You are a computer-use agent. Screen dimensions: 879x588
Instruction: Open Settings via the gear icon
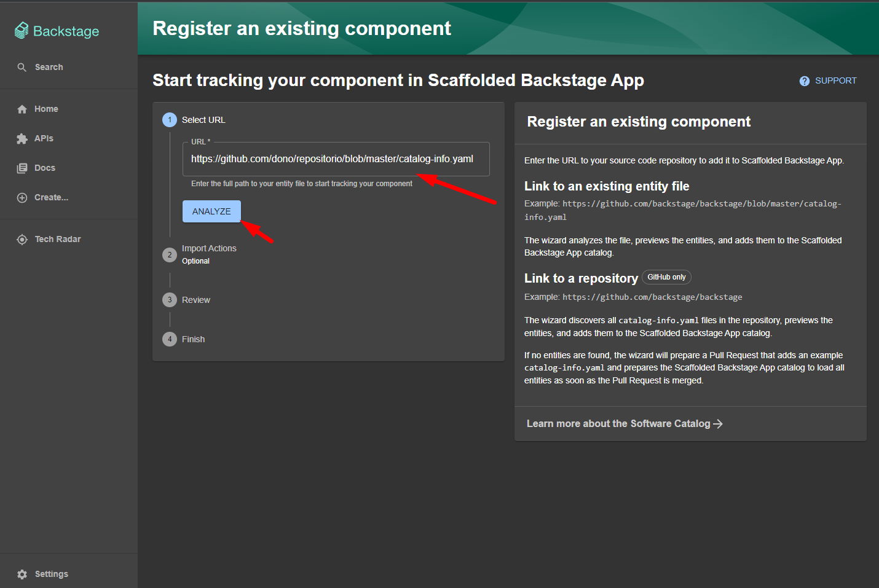tap(22, 574)
